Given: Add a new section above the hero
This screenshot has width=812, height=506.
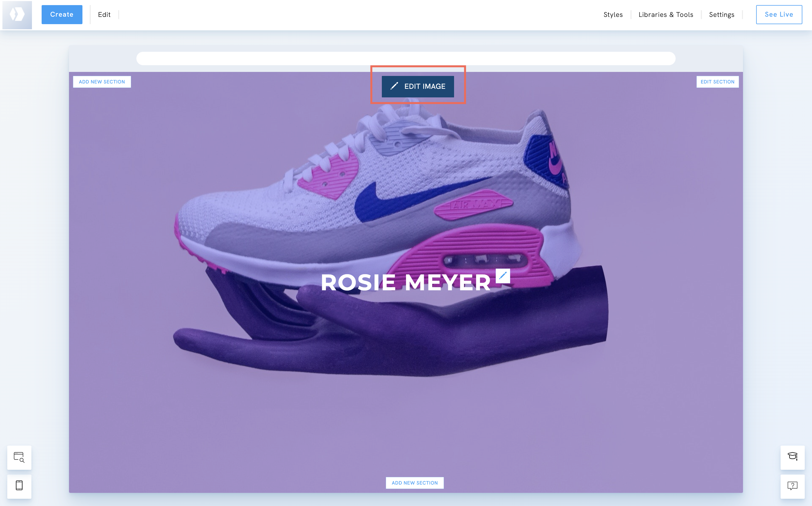Looking at the screenshot, I should [x=102, y=82].
